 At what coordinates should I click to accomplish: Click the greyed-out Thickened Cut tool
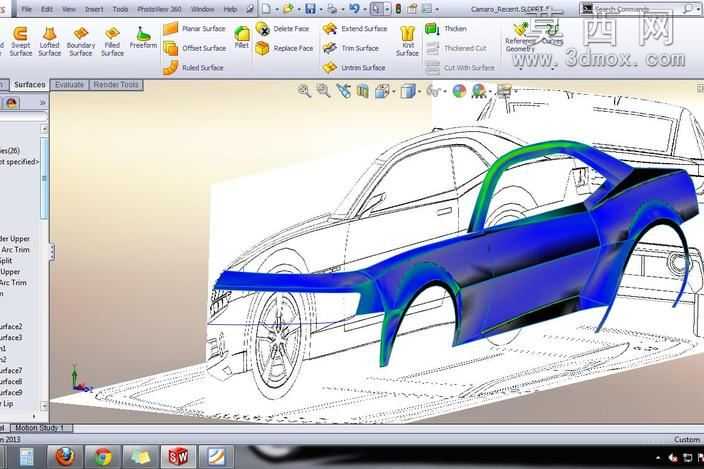tap(456, 48)
